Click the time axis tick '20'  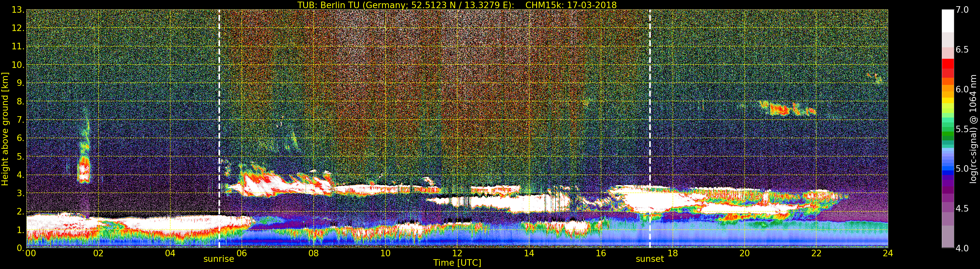pyautogui.click(x=745, y=253)
